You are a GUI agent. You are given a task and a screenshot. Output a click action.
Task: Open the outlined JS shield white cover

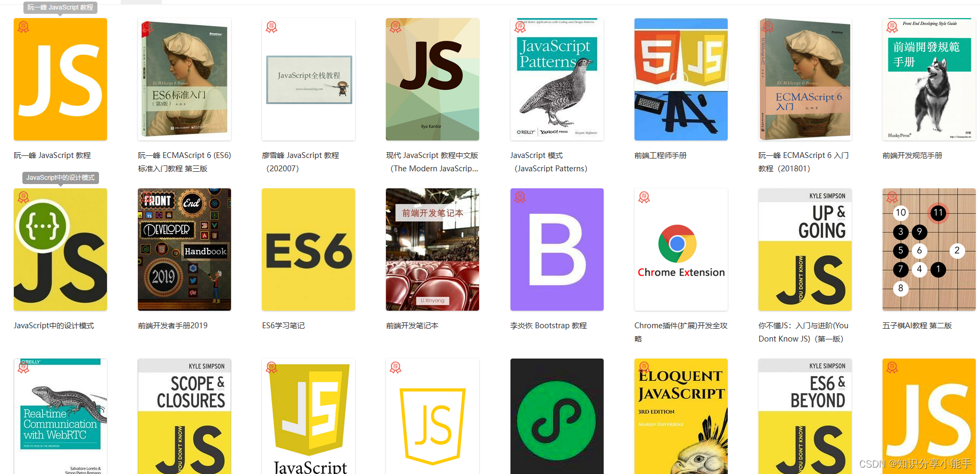[x=432, y=416]
